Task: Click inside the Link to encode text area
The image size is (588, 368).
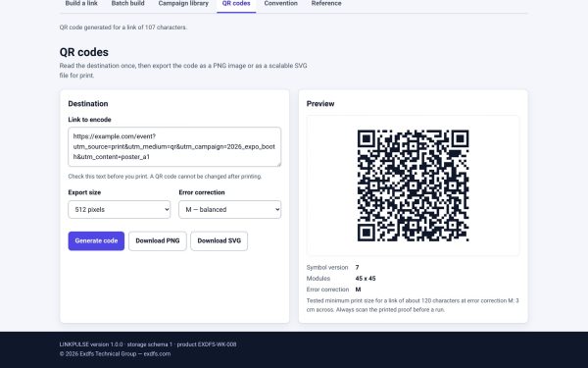Action: [x=174, y=147]
